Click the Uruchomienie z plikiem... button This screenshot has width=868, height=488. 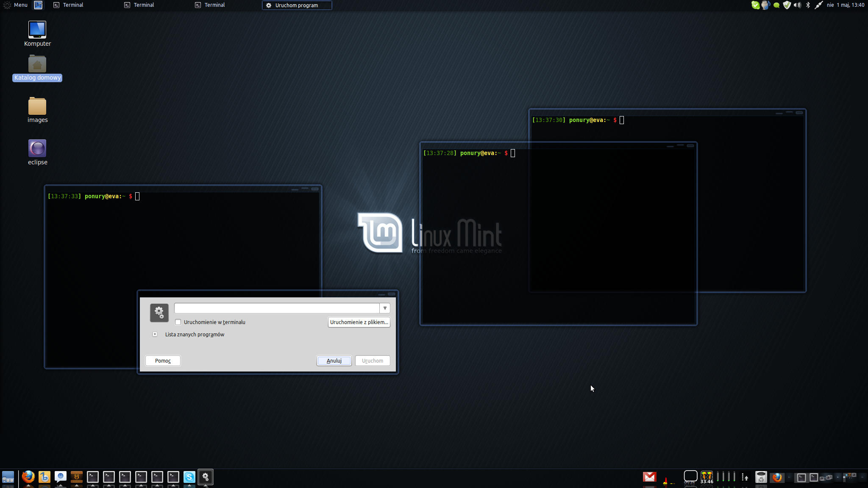click(x=359, y=322)
